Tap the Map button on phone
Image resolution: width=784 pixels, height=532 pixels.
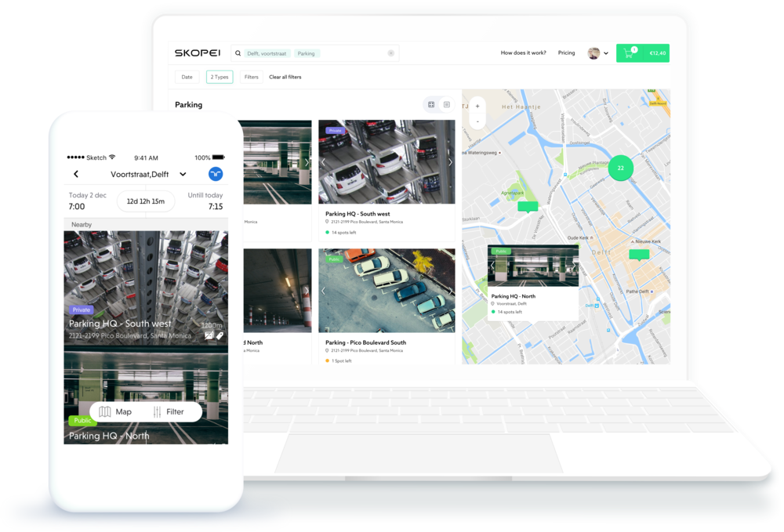(x=115, y=411)
